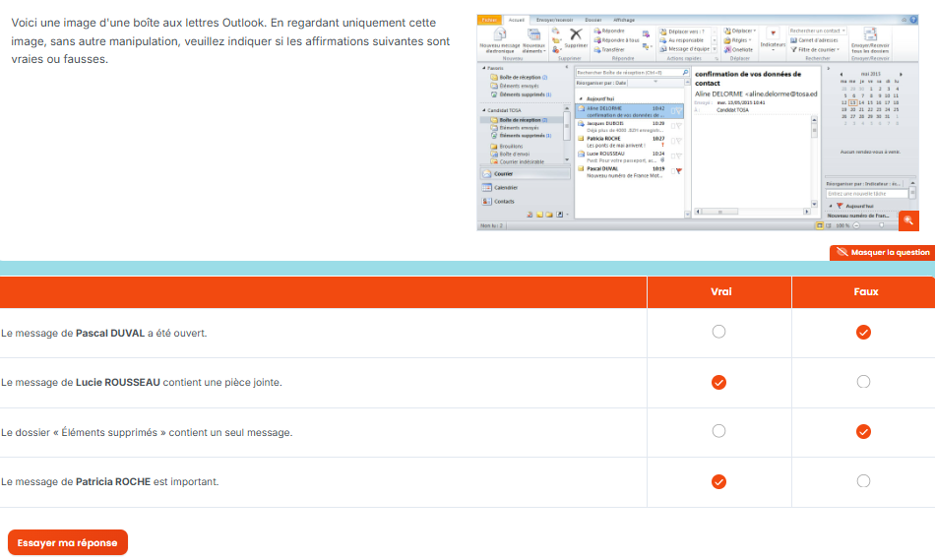Select Faux for the Patricia ROCHE statement

(x=863, y=480)
